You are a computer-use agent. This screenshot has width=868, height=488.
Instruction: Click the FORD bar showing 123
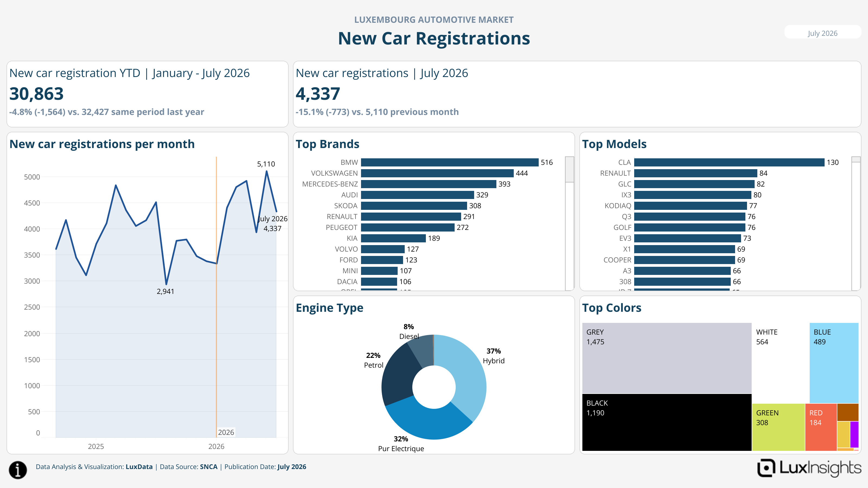pos(382,260)
